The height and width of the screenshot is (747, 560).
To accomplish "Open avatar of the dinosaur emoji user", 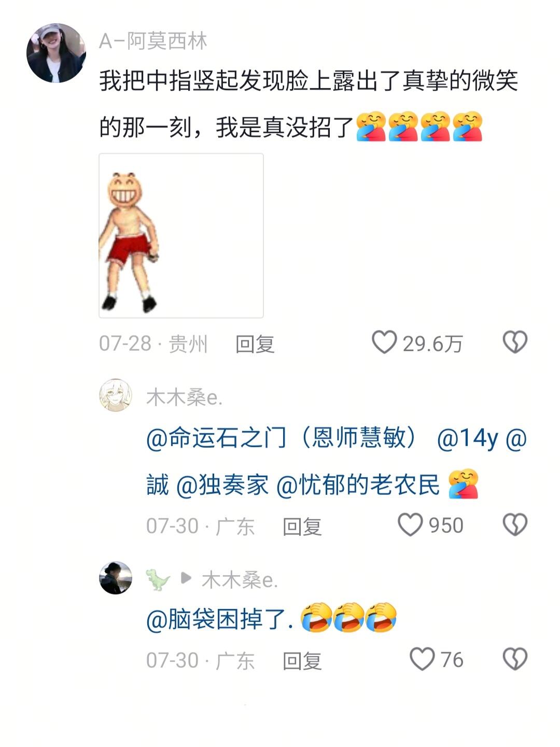I will 116,577.
